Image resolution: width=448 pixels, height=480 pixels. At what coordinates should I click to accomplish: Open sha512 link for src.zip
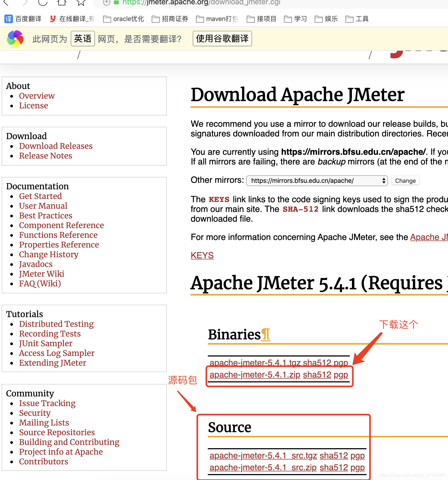coord(334,467)
